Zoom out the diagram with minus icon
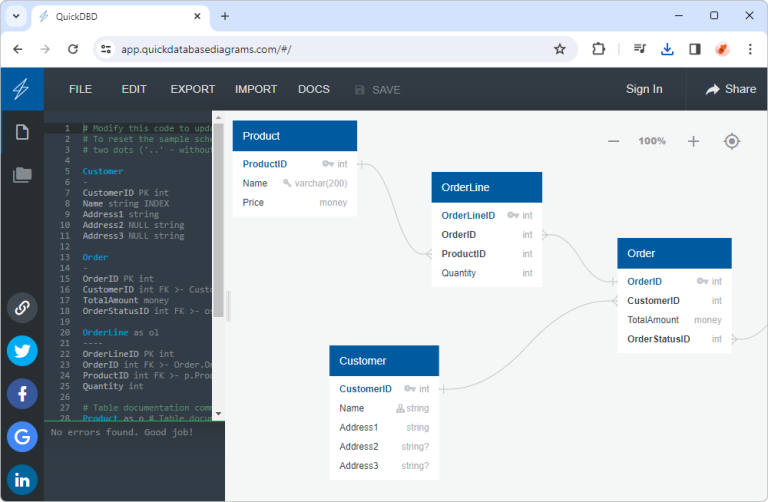The image size is (768, 502). (x=613, y=142)
